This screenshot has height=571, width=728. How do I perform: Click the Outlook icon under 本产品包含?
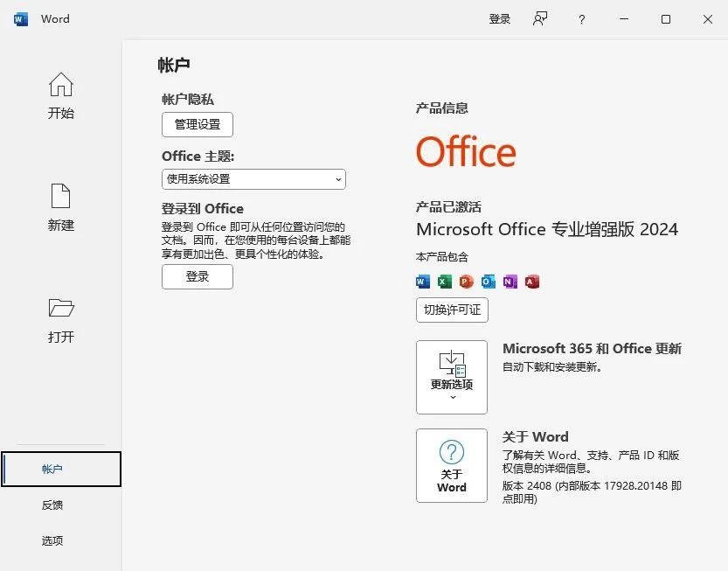point(488,282)
